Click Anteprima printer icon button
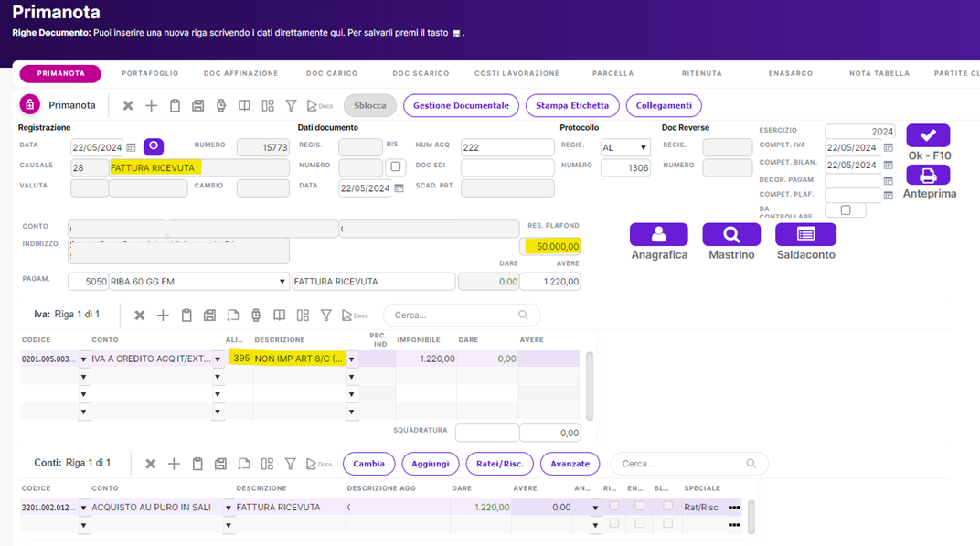 click(928, 175)
